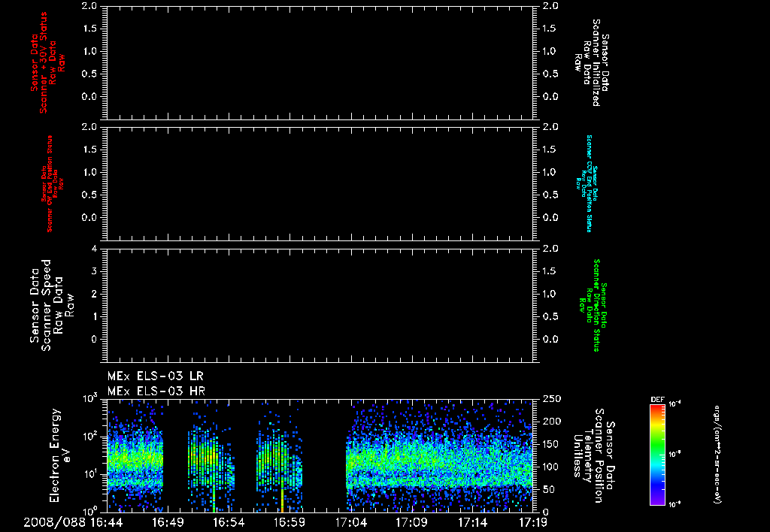Click the "2008/088 16:44" time label
The width and height of the screenshot is (770, 532).
pos(73,523)
